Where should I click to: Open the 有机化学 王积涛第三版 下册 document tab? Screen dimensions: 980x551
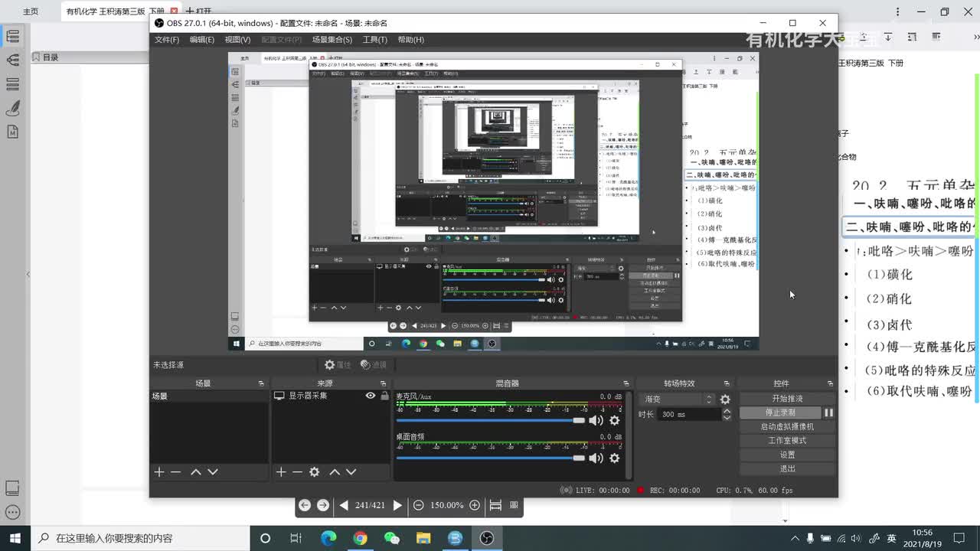point(115,11)
